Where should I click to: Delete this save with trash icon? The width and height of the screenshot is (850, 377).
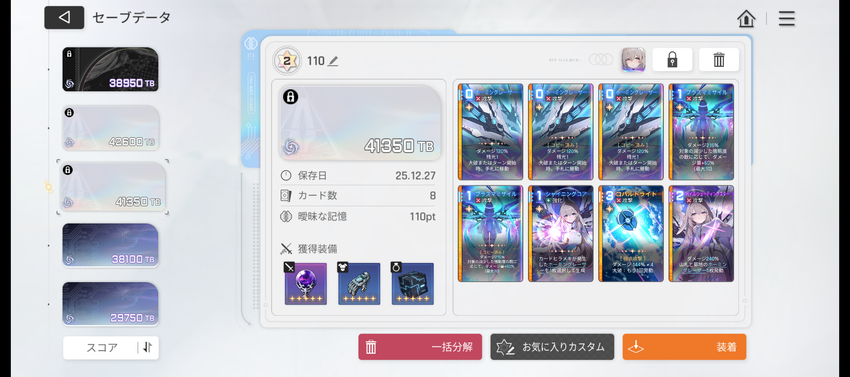(x=719, y=60)
